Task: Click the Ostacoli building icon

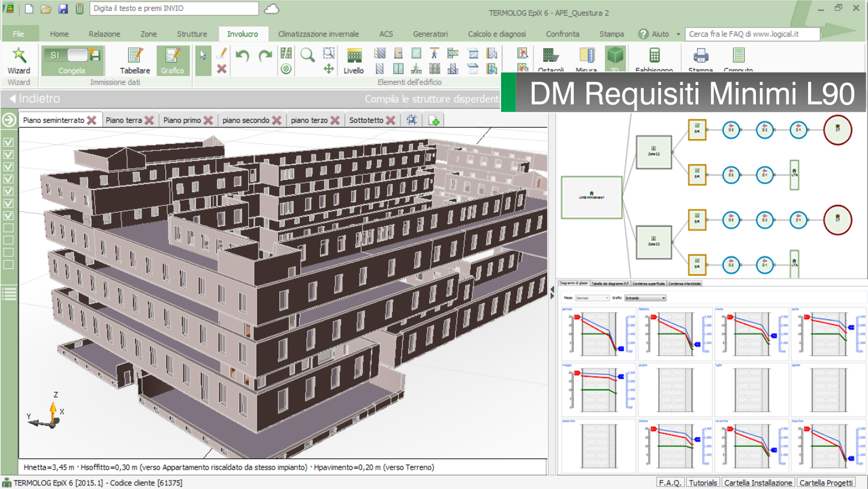Action: (551, 56)
